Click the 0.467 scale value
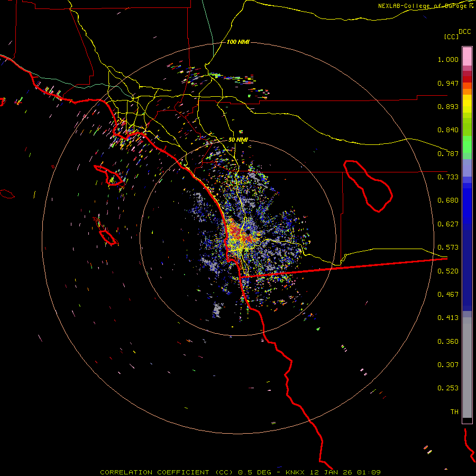The image size is (476, 476). (448, 295)
